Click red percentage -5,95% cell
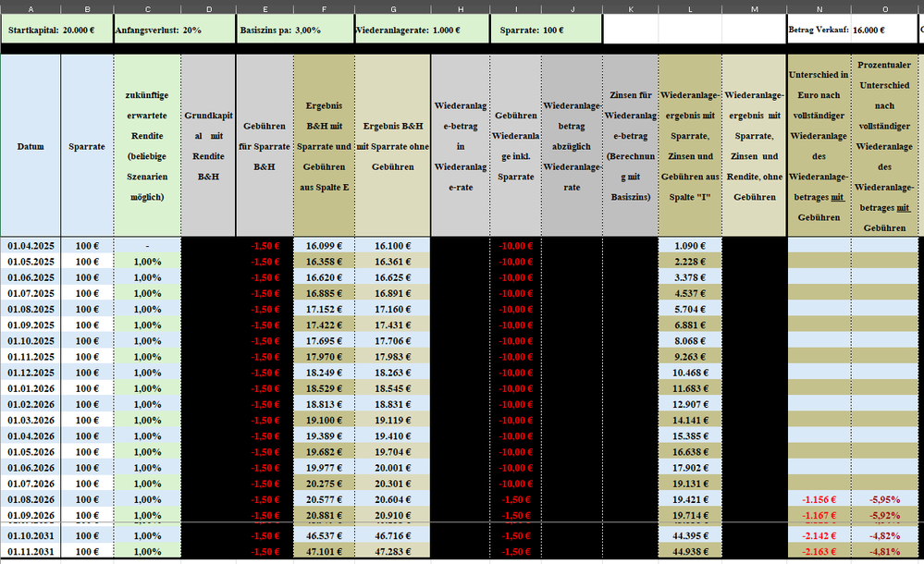This screenshot has width=924, height=564. coord(884,499)
